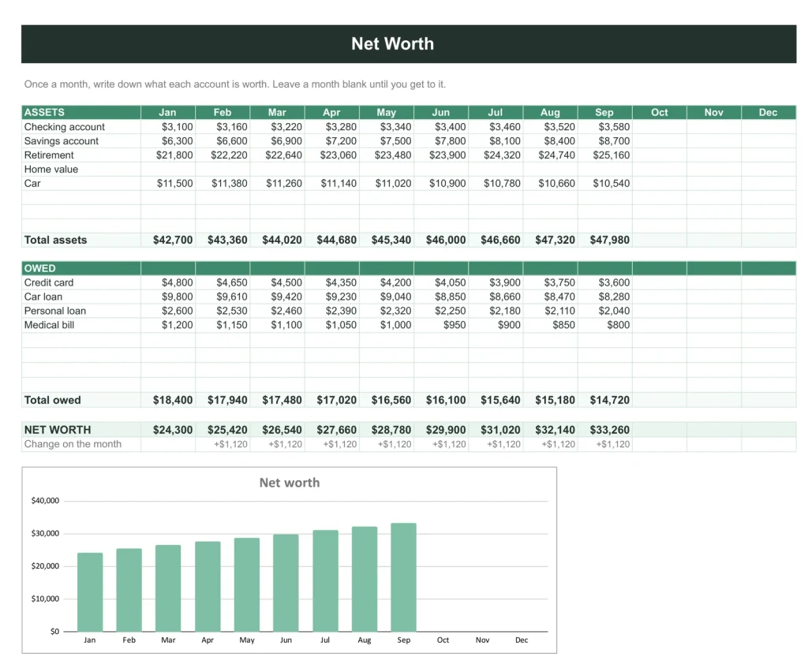Click the $10,000 axis label
808x672 pixels.
pyautogui.click(x=45, y=599)
